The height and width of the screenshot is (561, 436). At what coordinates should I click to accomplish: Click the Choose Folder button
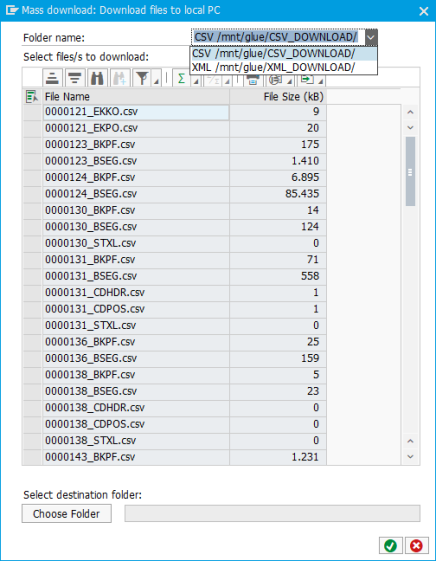pyautogui.click(x=67, y=514)
